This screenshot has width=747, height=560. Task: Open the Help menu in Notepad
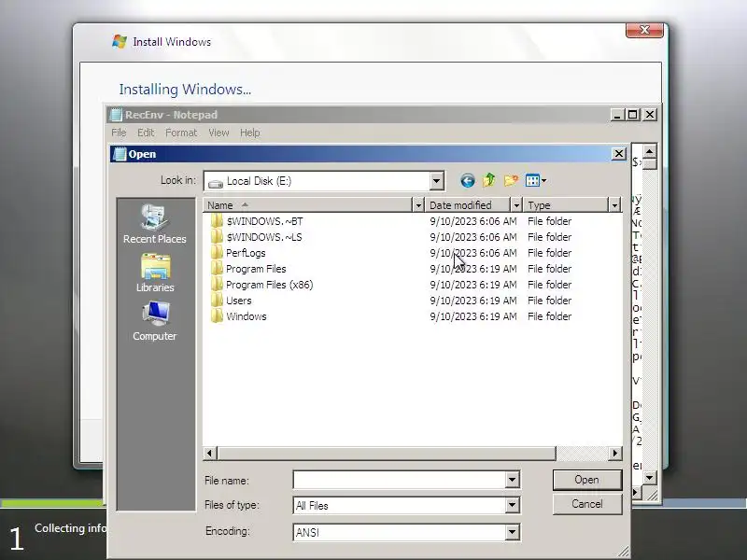pos(249,133)
